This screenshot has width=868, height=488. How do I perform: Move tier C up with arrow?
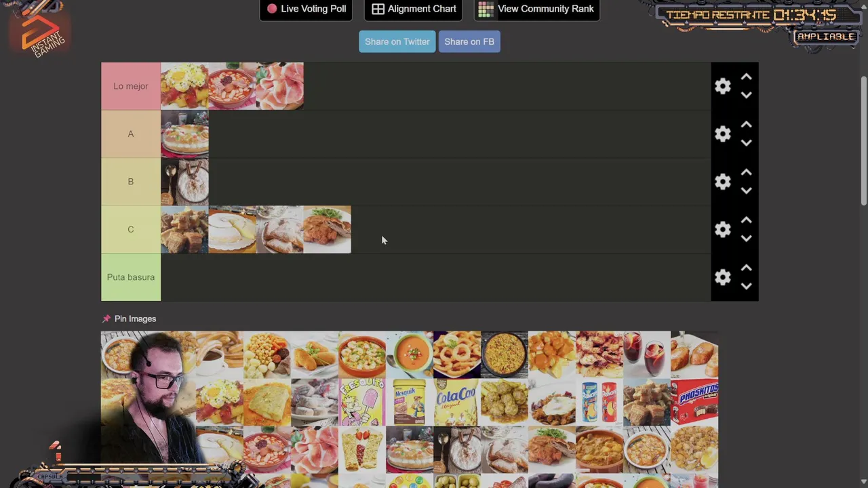point(746,220)
